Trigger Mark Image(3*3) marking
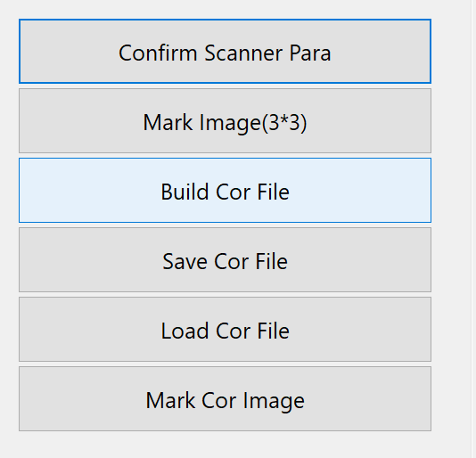The height and width of the screenshot is (458, 476). (x=225, y=120)
